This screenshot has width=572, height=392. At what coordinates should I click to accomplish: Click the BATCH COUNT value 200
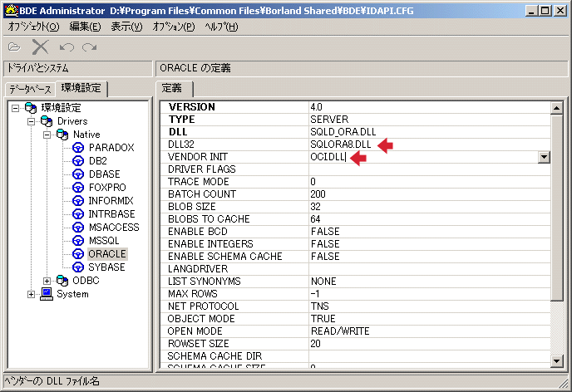(318, 194)
